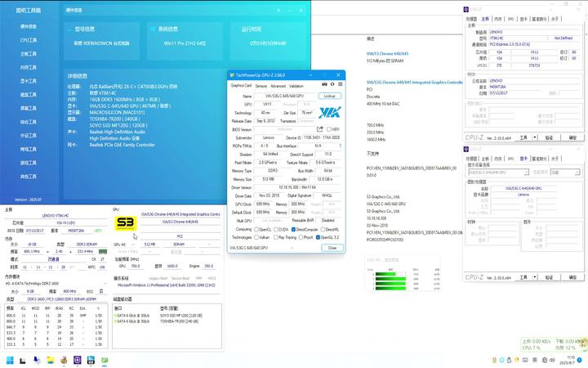Click top green bar in CPU #0 clock window
588x368 pixels.
coord(390,275)
